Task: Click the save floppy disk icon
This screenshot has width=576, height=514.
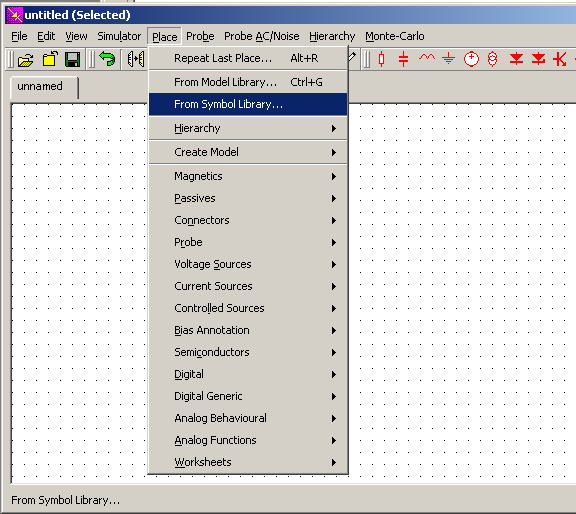Action: 72,59
